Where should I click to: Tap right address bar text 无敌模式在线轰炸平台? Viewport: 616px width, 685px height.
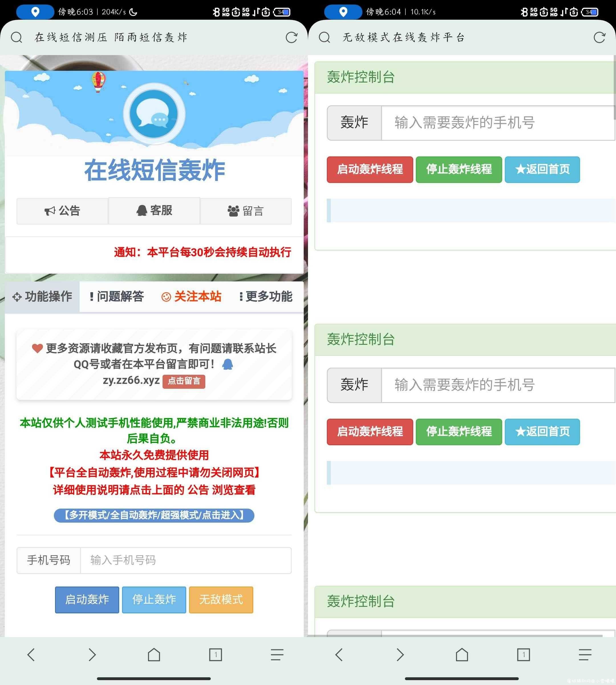tap(404, 37)
